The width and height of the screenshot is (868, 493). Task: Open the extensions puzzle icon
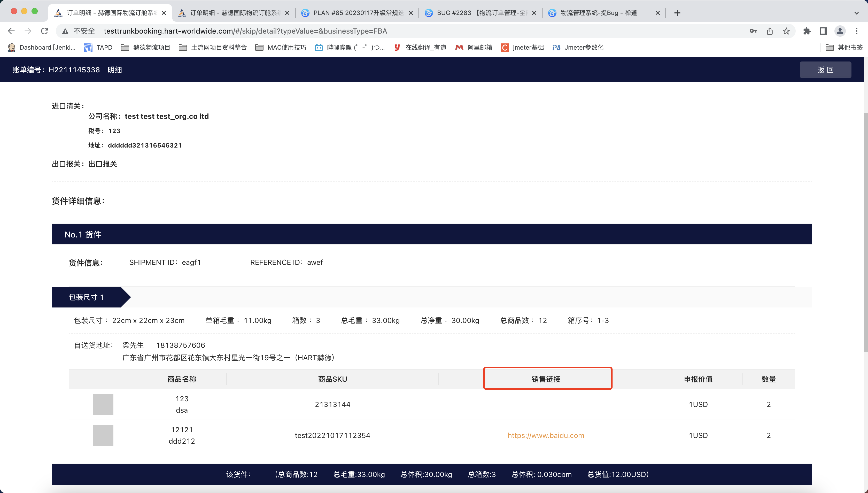(x=807, y=31)
